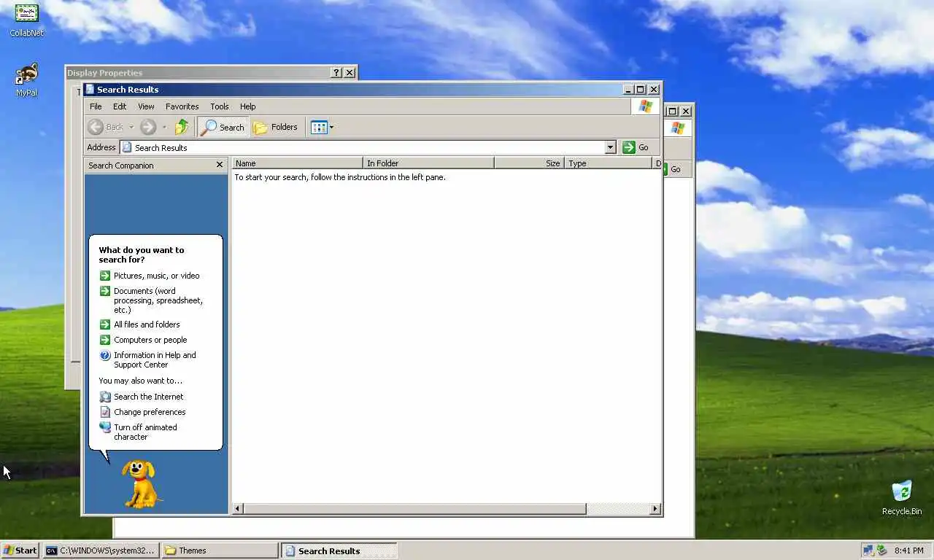
Task: Turn off animated character
Action: (x=145, y=432)
